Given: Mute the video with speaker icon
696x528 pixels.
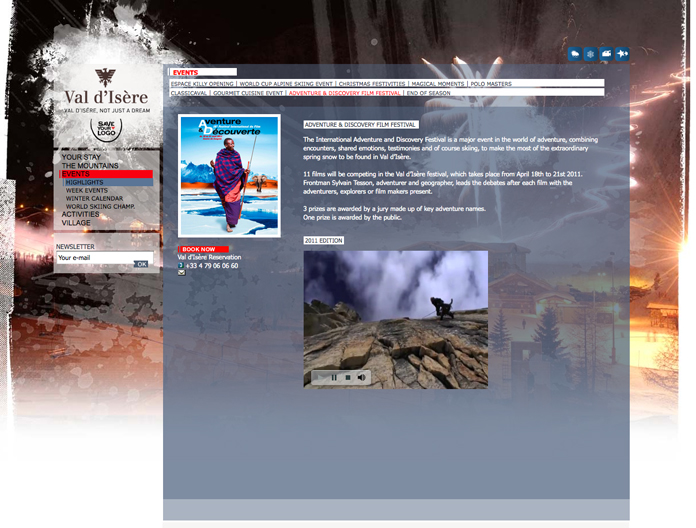Looking at the screenshot, I should coord(361,377).
